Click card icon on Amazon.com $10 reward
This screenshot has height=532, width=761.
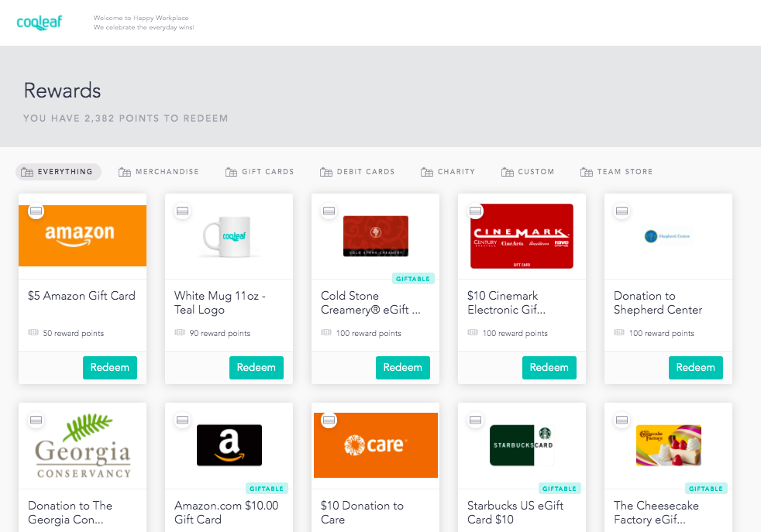point(182,420)
